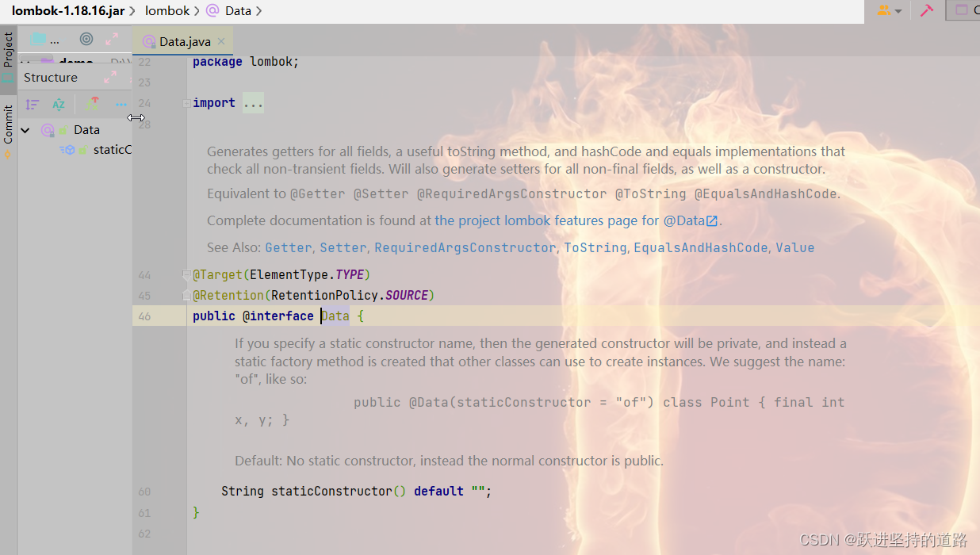Collapse the Data node in Structure tree
The image size is (980, 555).
pyautogui.click(x=25, y=129)
